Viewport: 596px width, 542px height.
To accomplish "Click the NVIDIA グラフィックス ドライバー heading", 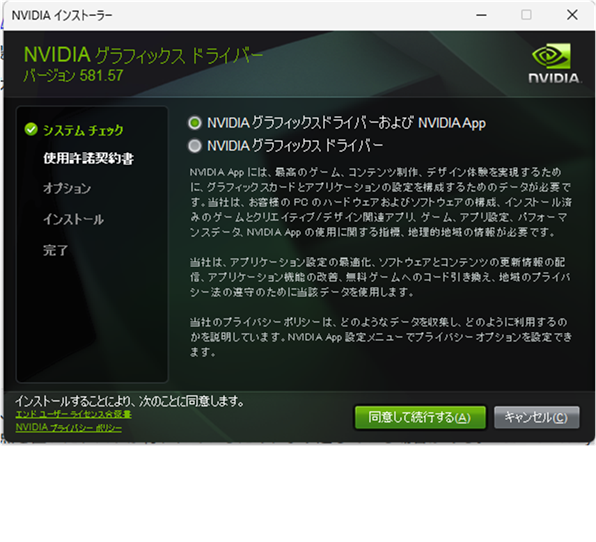I will tap(143, 55).
